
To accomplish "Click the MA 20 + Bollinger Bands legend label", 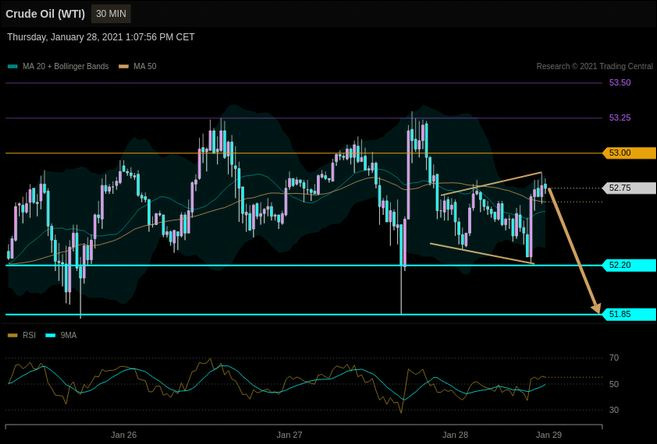I will (x=65, y=66).
